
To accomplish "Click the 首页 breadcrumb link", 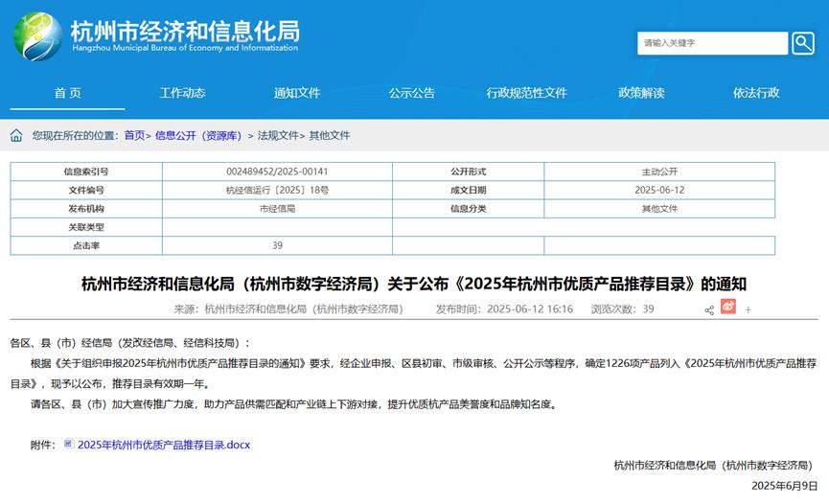I will click(x=134, y=136).
